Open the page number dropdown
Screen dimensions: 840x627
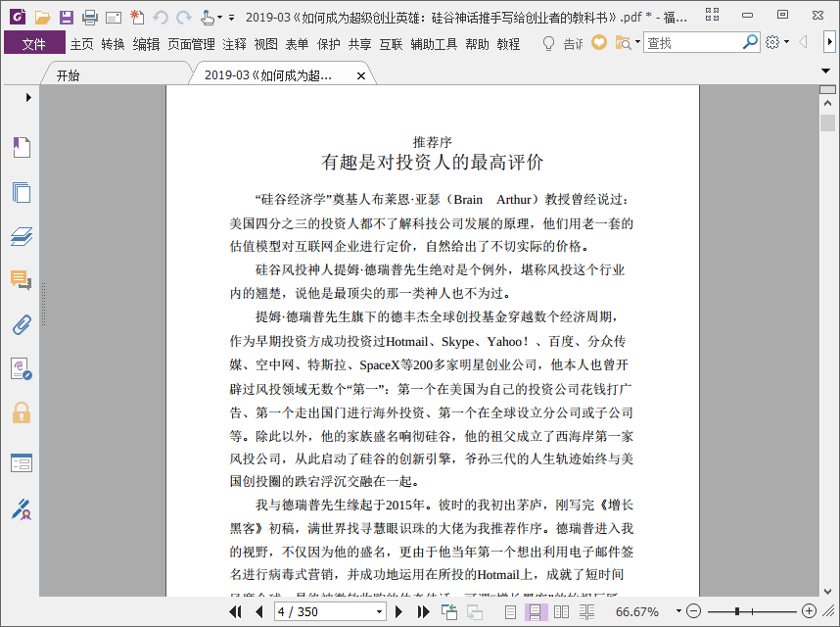coord(379,611)
